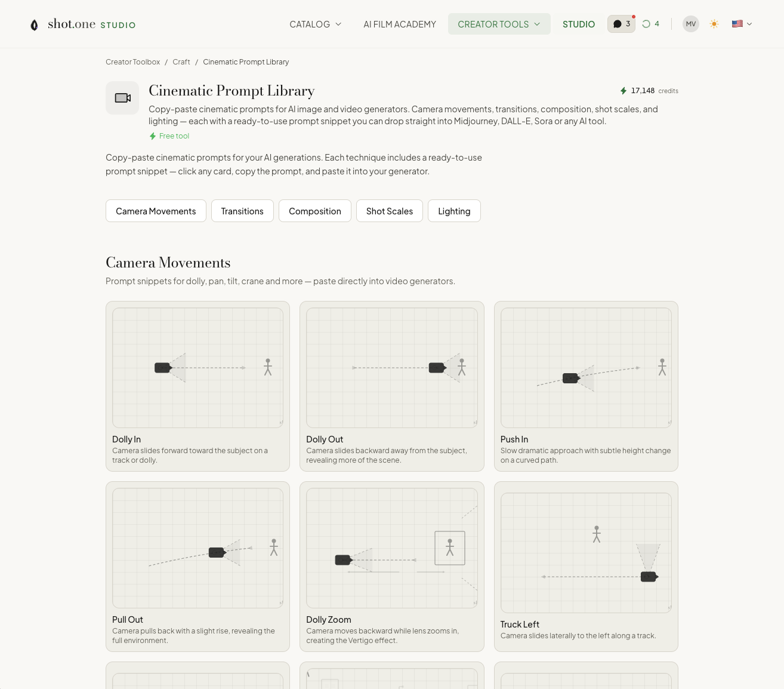Jump to Camera Movements section
784x689 pixels.
tap(156, 211)
